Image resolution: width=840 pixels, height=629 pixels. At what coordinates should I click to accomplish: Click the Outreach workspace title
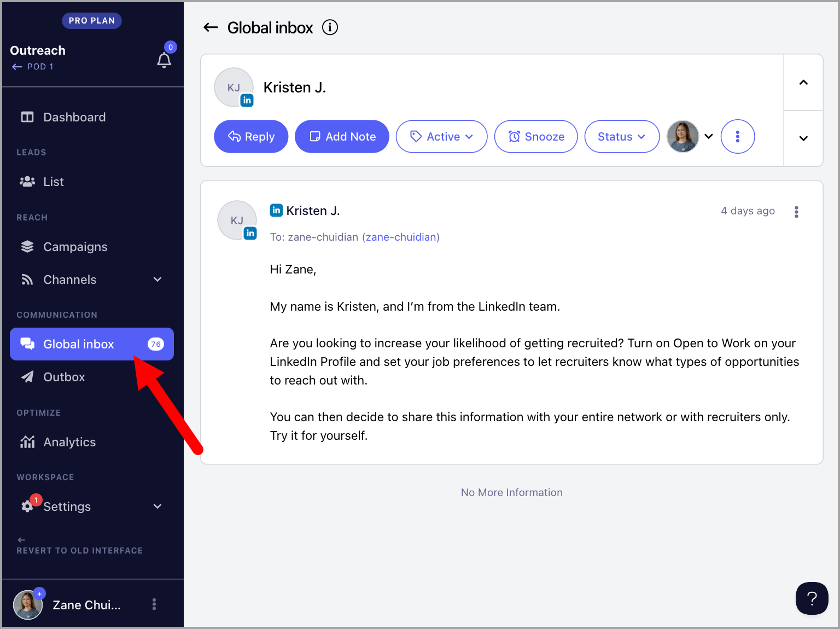coord(38,50)
